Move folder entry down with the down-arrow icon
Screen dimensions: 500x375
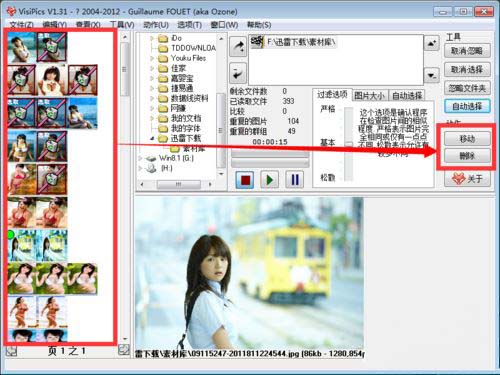432,75
